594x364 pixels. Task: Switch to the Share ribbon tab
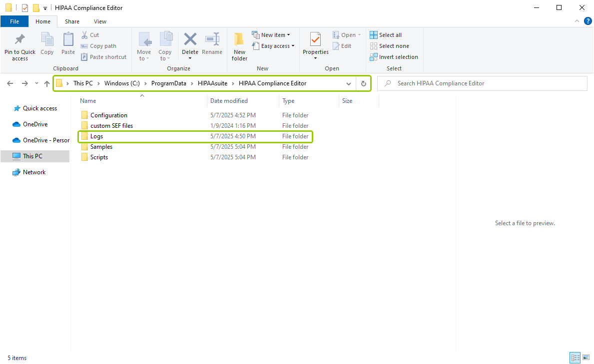72,21
